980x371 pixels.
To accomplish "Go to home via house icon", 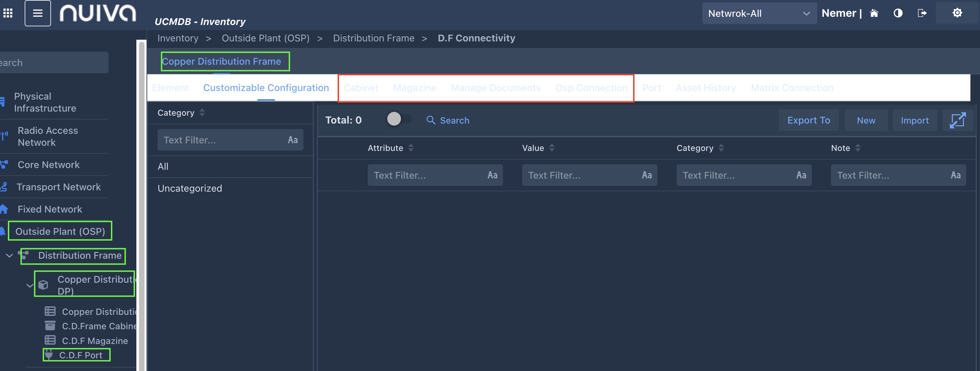I will [874, 13].
